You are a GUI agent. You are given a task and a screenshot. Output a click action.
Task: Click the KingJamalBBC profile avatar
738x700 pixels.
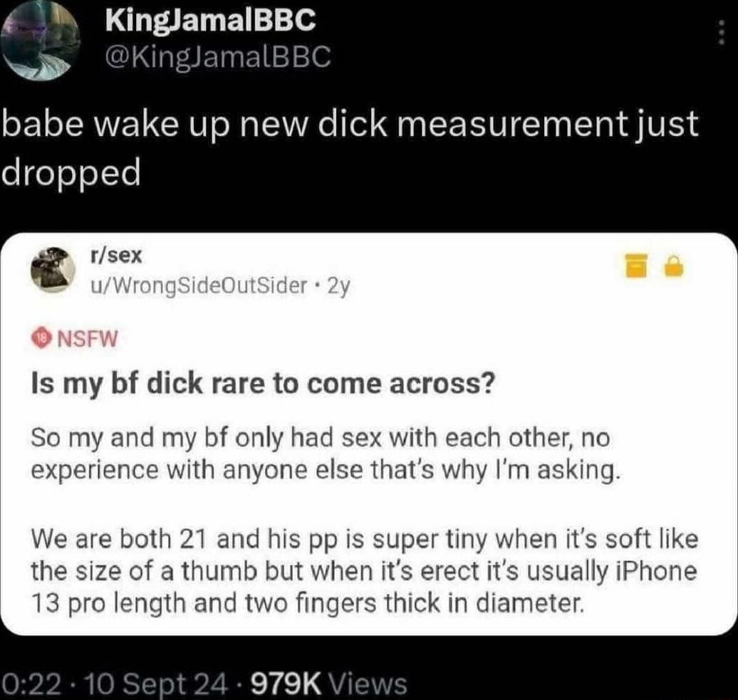[41, 41]
